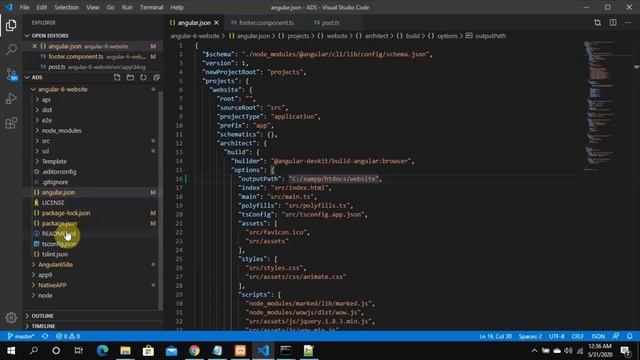This screenshot has height=360, width=640.
Task: Split the editor to the right
Action: (613, 23)
